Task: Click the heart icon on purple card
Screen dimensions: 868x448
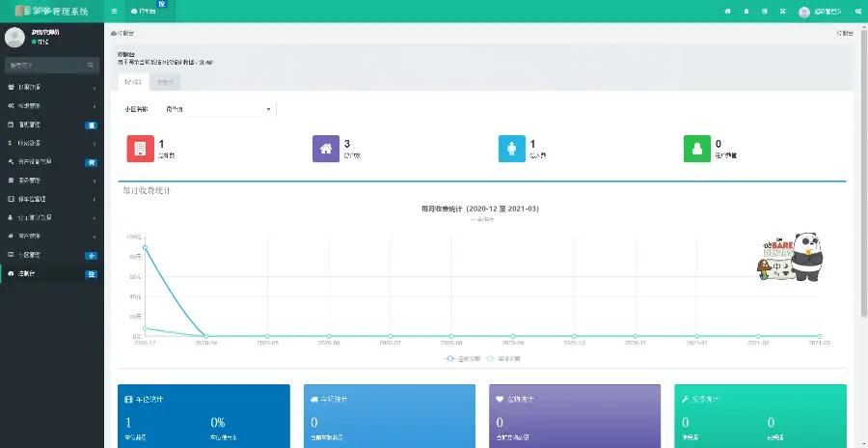Action: pos(500,399)
